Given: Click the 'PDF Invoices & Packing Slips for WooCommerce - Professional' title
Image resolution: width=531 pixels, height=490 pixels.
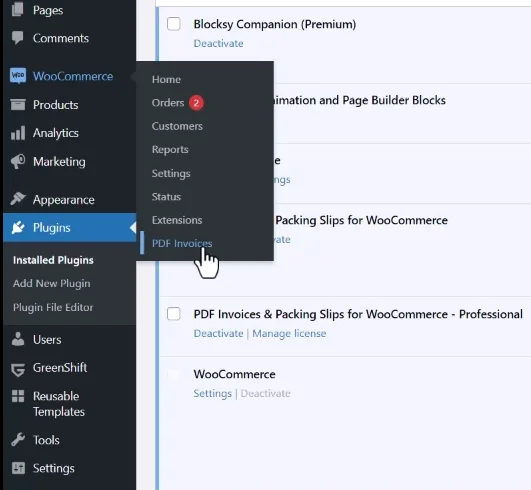Looking at the screenshot, I should pyautogui.click(x=358, y=314).
